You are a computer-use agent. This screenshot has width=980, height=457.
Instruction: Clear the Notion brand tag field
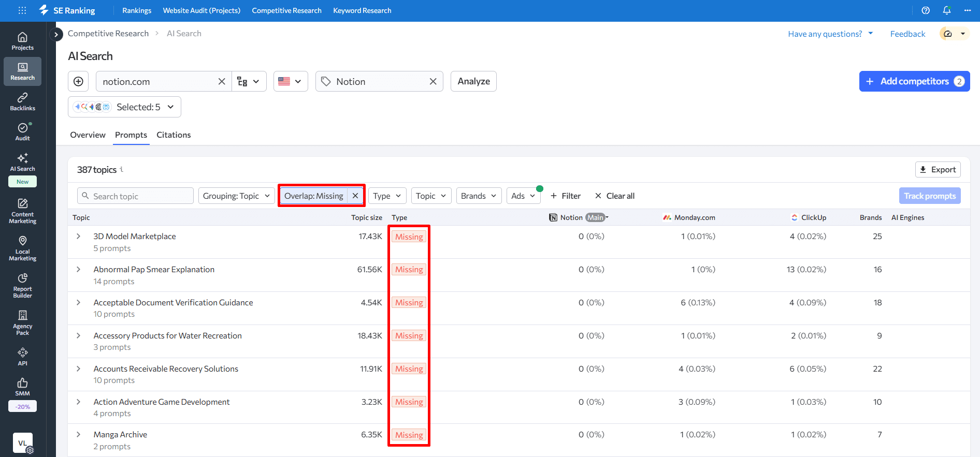pos(433,81)
